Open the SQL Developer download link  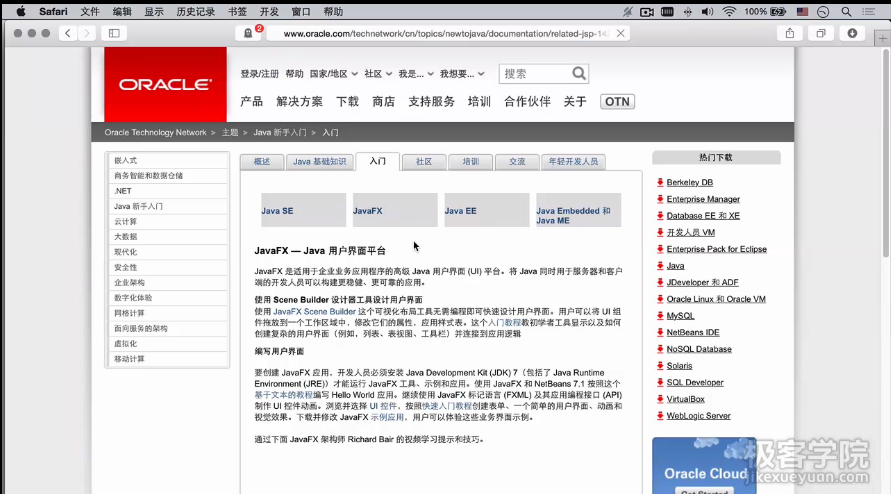(695, 383)
